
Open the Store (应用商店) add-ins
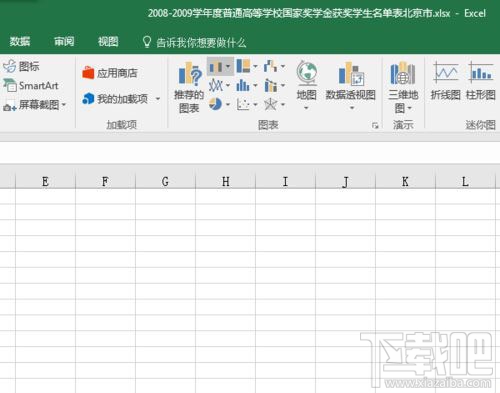[x=110, y=73]
